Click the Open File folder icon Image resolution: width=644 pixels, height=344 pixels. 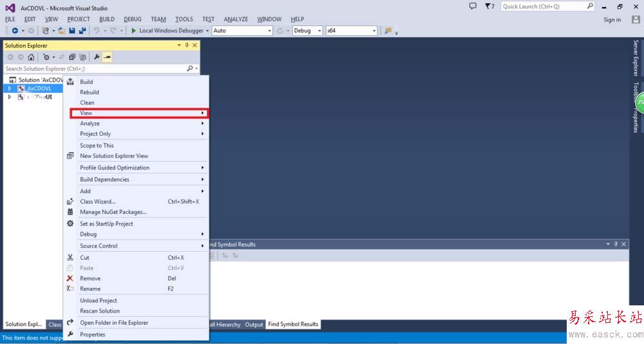62,30
